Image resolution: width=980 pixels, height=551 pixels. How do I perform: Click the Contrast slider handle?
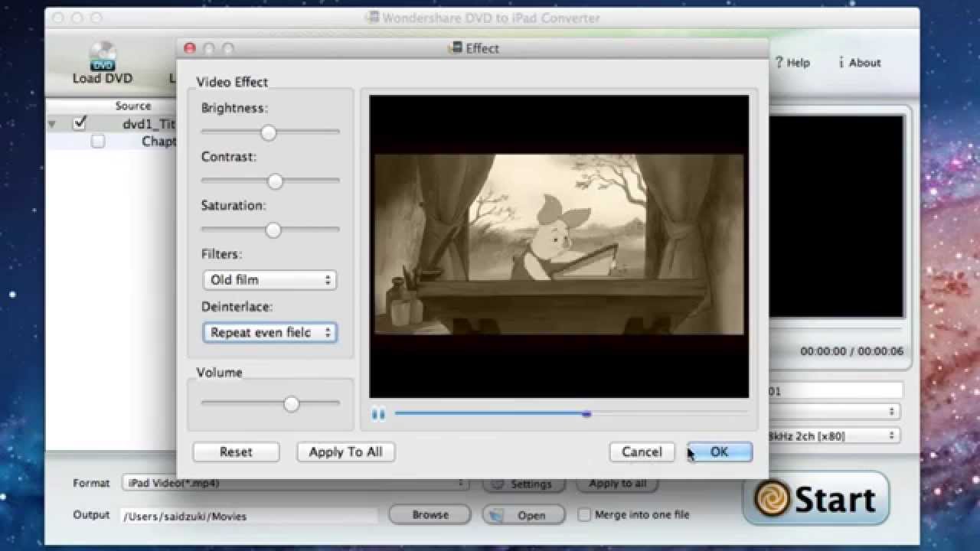click(x=275, y=181)
